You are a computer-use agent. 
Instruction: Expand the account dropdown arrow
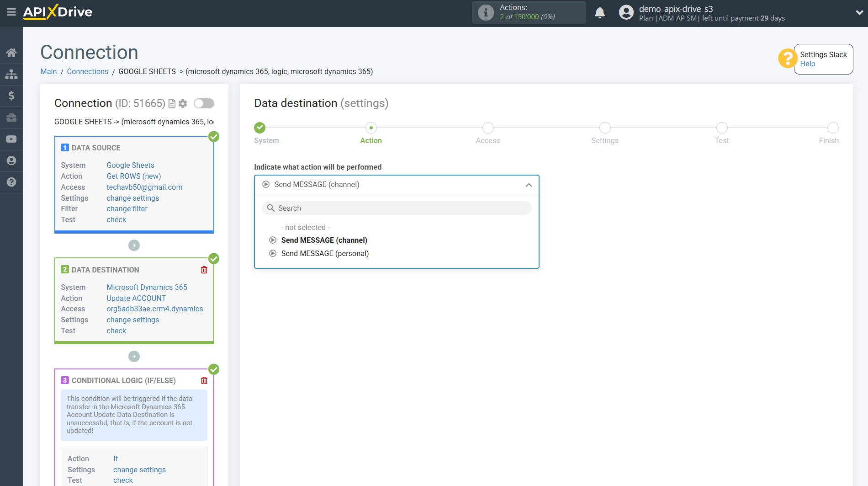click(x=859, y=13)
